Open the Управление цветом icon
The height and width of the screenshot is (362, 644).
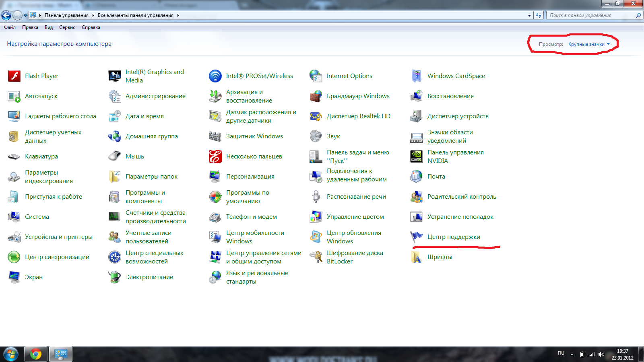[x=316, y=217]
